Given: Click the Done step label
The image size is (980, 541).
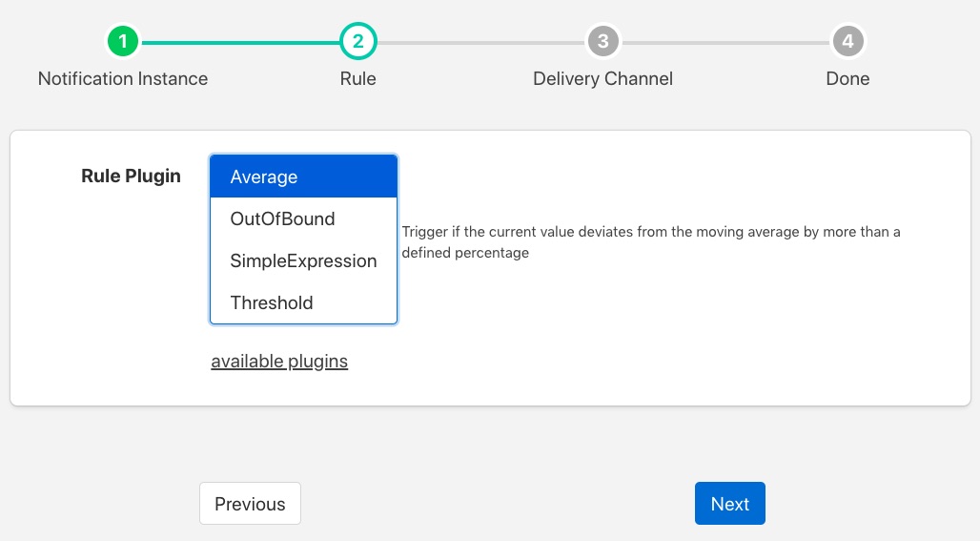Looking at the screenshot, I should click(x=847, y=79).
